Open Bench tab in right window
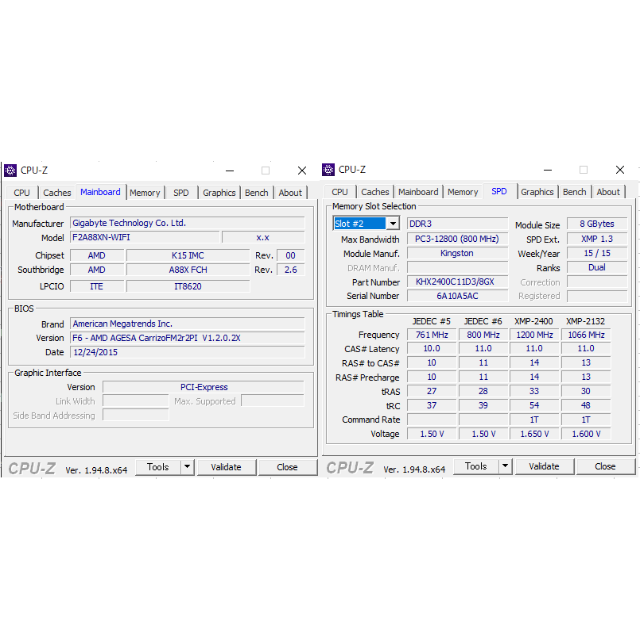Screen dimensions: 640x640 coord(575,192)
